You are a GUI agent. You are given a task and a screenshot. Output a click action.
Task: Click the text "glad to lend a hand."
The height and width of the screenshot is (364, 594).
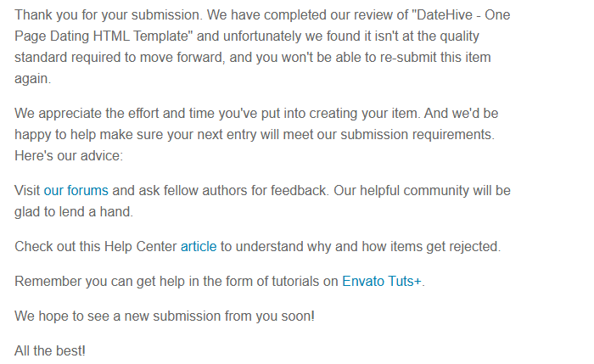pos(74,212)
